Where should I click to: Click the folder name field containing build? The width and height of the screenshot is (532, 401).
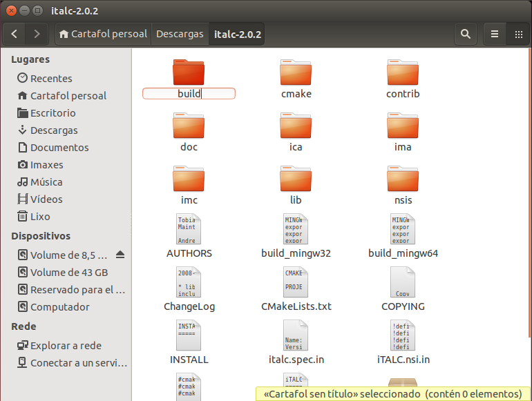coord(189,94)
